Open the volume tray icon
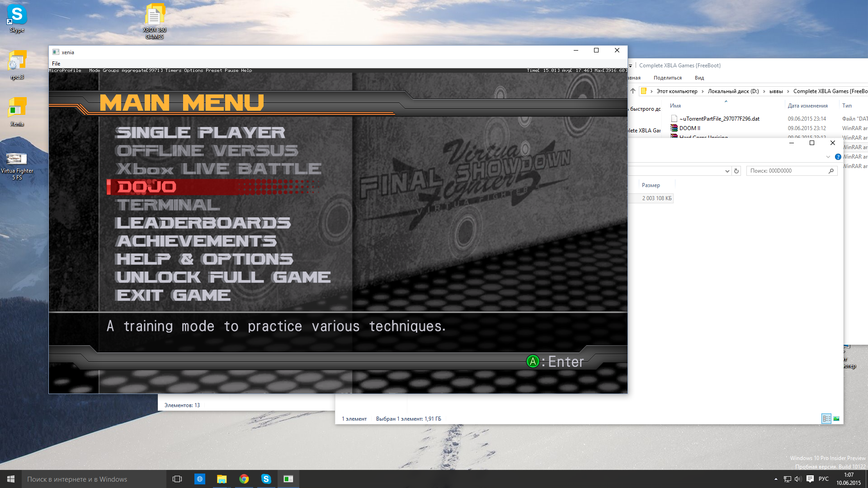 (798, 479)
